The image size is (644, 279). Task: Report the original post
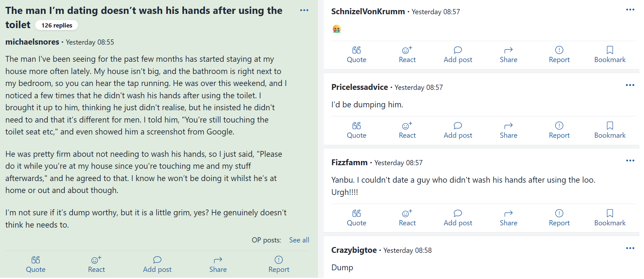pos(279,264)
